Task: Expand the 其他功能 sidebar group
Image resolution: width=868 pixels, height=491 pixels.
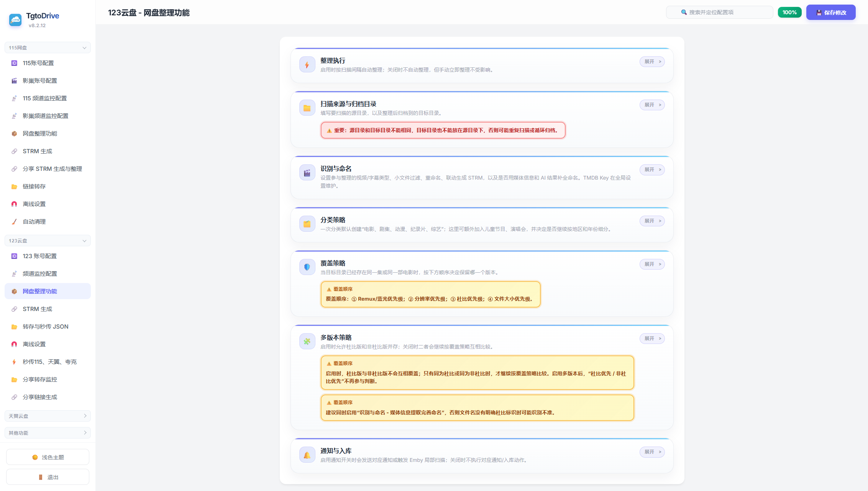Action: [x=48, y=433]
